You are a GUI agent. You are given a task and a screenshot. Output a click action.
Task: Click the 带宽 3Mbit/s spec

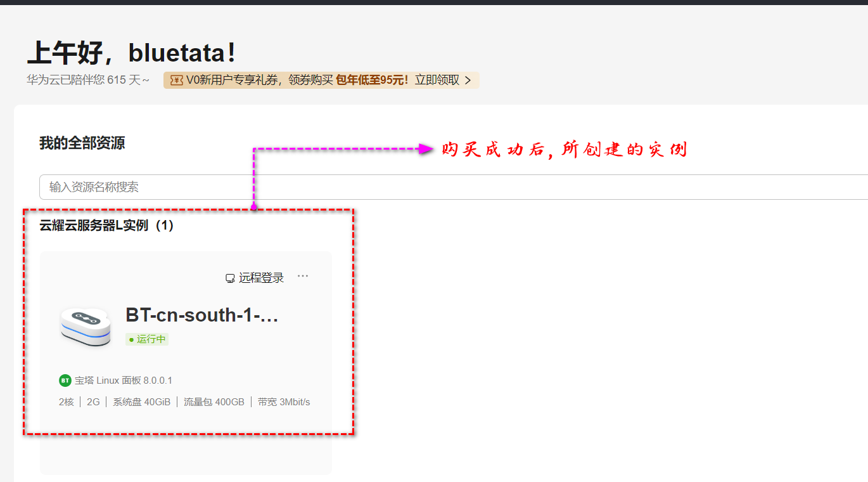tap(284, 402)
